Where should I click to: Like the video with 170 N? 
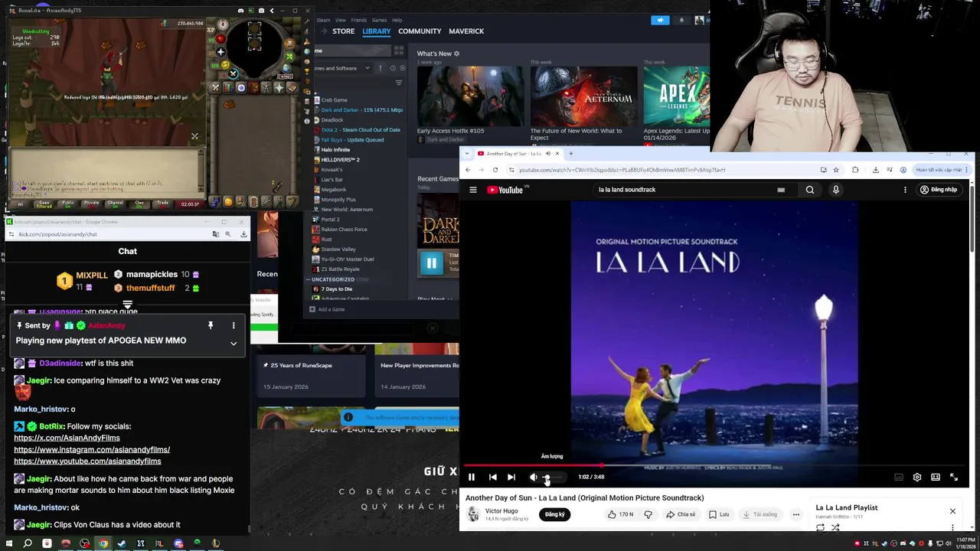point(621,514)
